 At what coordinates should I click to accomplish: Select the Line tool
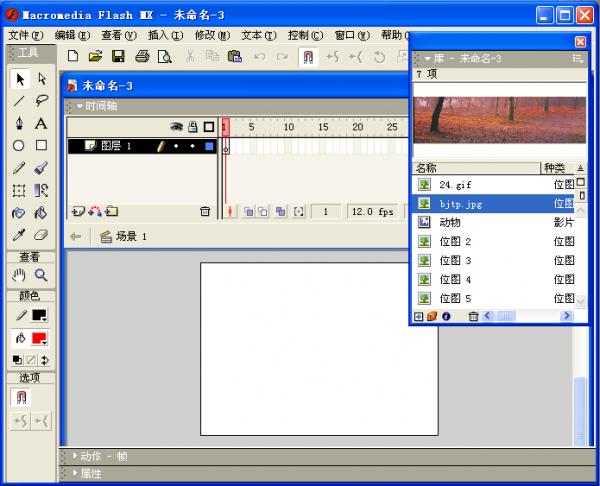pos(19,101)
